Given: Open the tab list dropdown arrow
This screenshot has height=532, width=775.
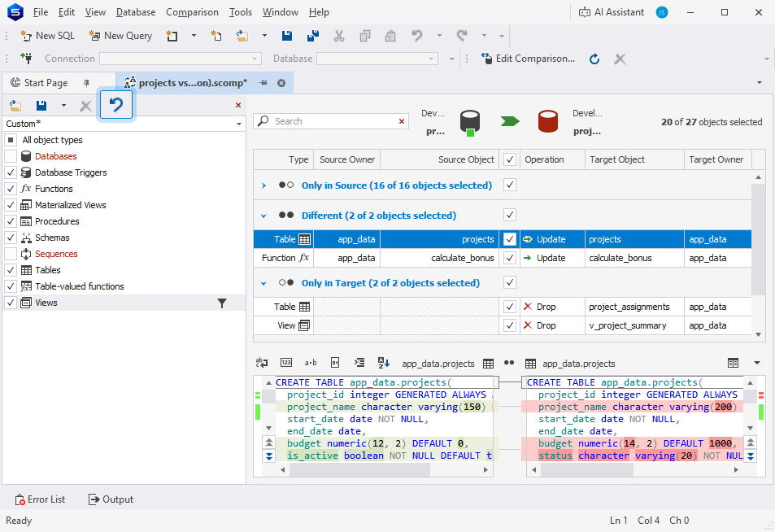Looking at the screenshot, I should (x=760, y=83).
